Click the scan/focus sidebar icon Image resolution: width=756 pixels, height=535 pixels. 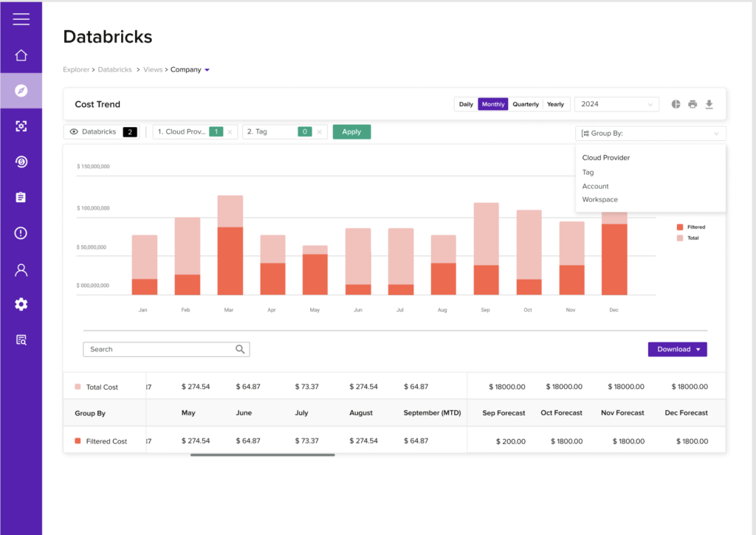pyautogui.click(x=21, y=126)
